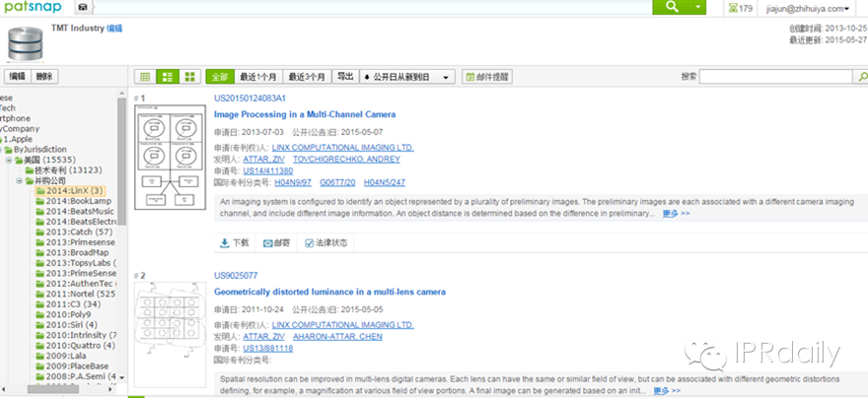This screenshot has height=398, width=868.
Task: Click the folder icon of 2014:BookLamp
Action: (39, 201)
